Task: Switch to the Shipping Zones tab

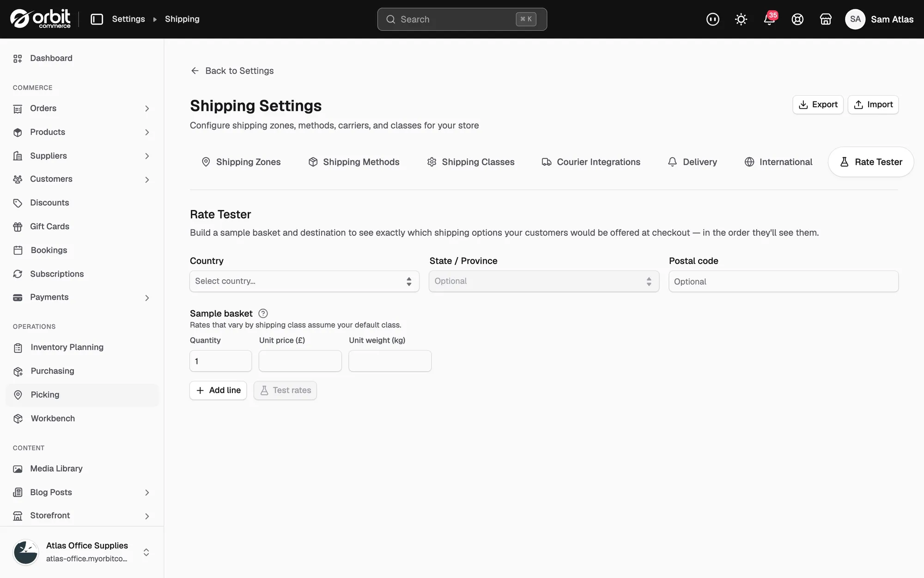Action: coord(241,162)
